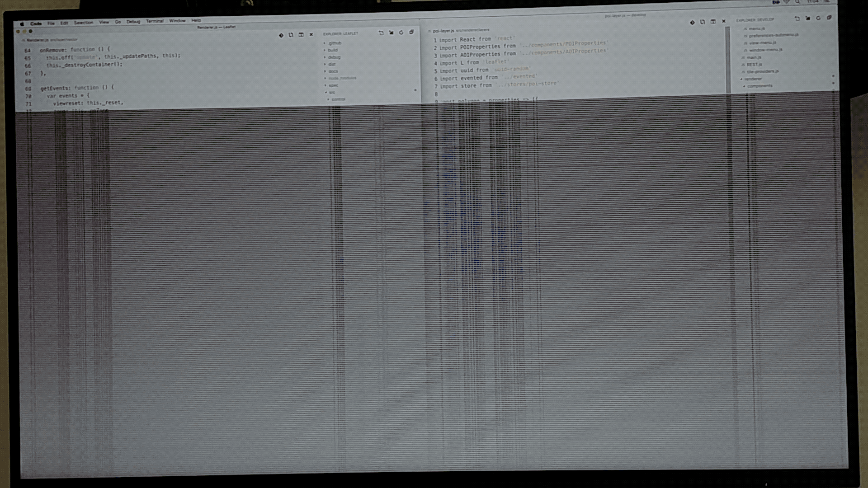
Task: Click the poi-layer.js editor scrollbar
Action: [728, 59]
